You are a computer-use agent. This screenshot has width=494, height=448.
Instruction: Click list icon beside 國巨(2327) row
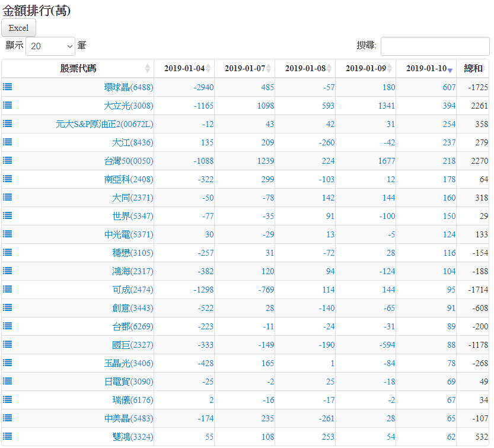(x=7, y=344)
